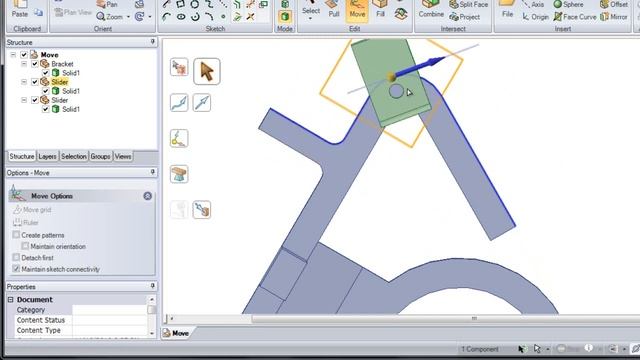Click the Fill tool in Edit group

380,9
